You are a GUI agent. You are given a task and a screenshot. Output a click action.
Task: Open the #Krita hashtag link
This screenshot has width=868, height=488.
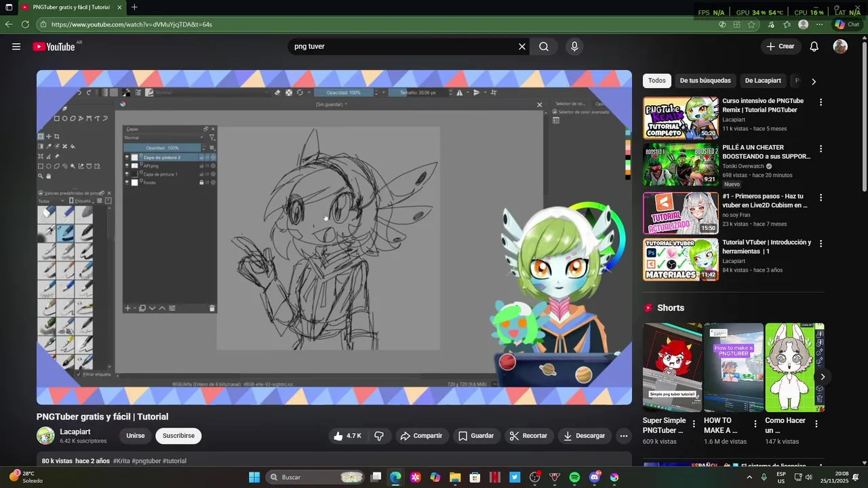tap(121, 461)
